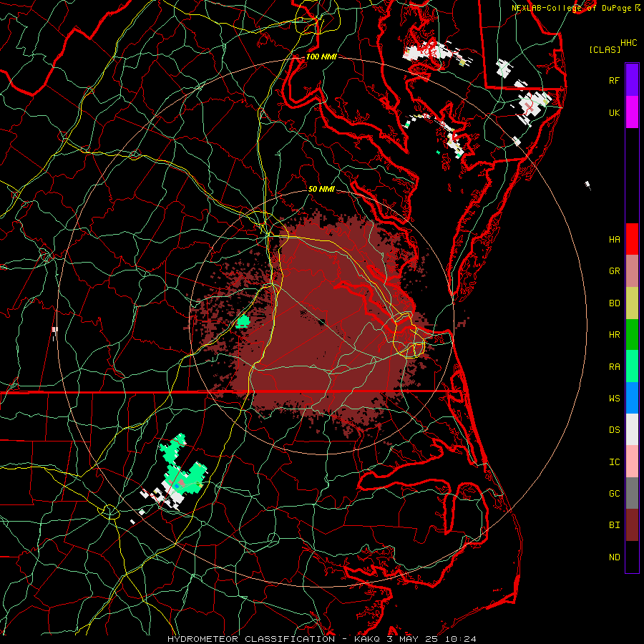This screenshot has height=644, width=644.
Task: Click the GR pink legend swatch
Action: coord(632,271)
